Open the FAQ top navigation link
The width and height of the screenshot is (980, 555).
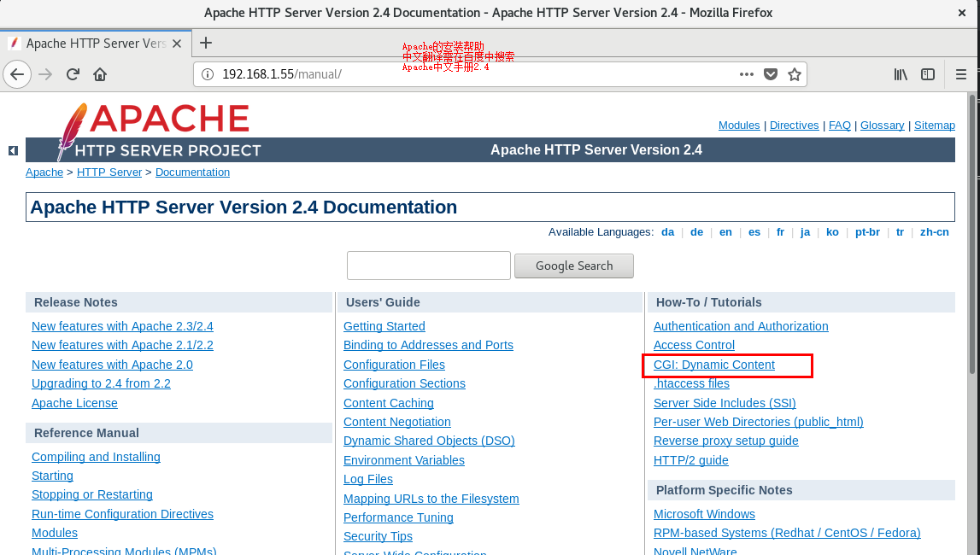[x=839, y=125]
